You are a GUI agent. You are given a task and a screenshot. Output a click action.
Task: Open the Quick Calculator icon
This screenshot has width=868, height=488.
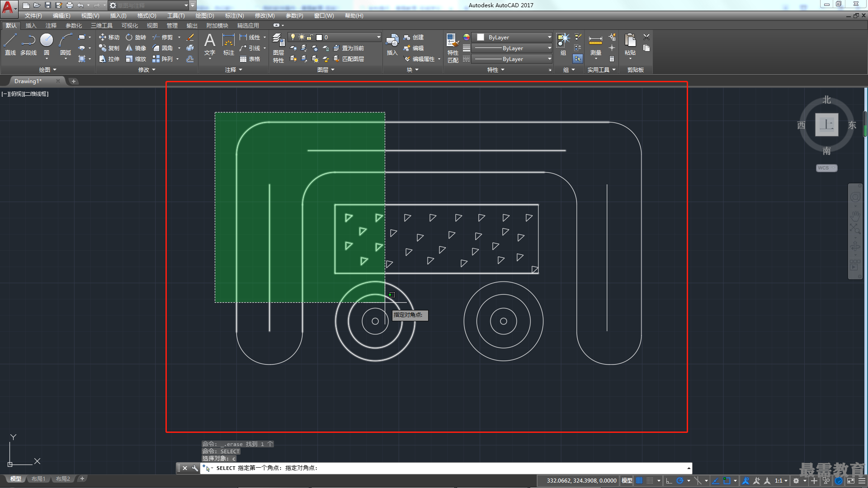612,59
